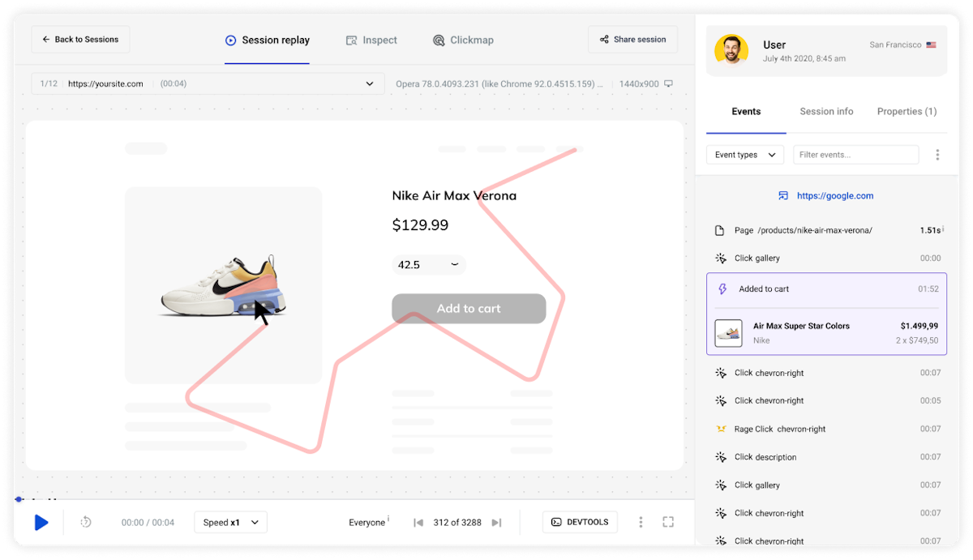Click the US flag beside San Francisco
This screenshot has height=560, width=973.
pos(931,45)
